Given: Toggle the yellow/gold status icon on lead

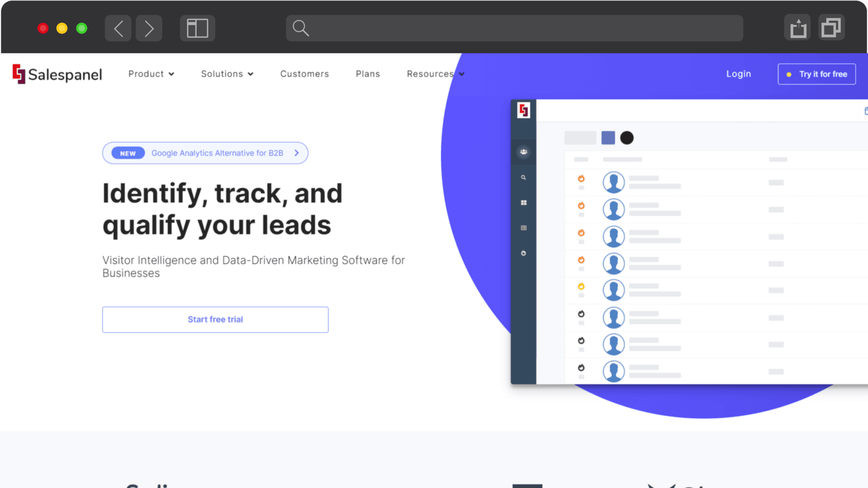Looking at the screenshot, I should 580,286.
